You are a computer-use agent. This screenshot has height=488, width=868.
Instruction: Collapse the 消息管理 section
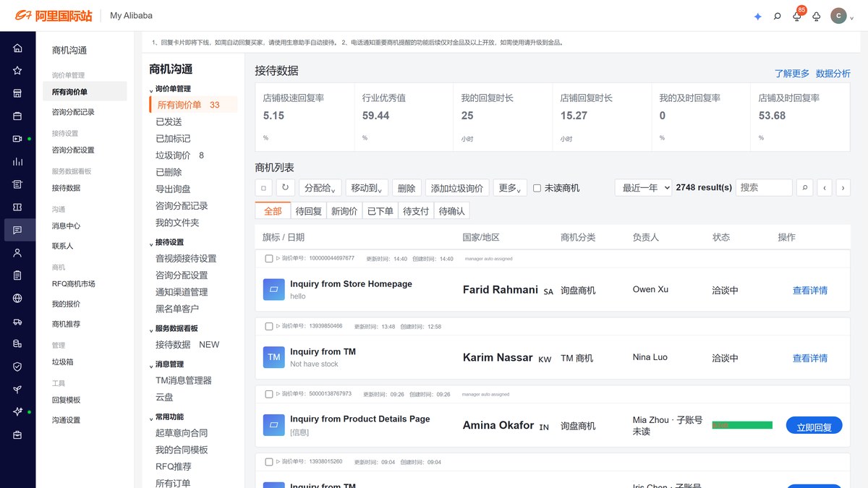(x=167, y=364)
